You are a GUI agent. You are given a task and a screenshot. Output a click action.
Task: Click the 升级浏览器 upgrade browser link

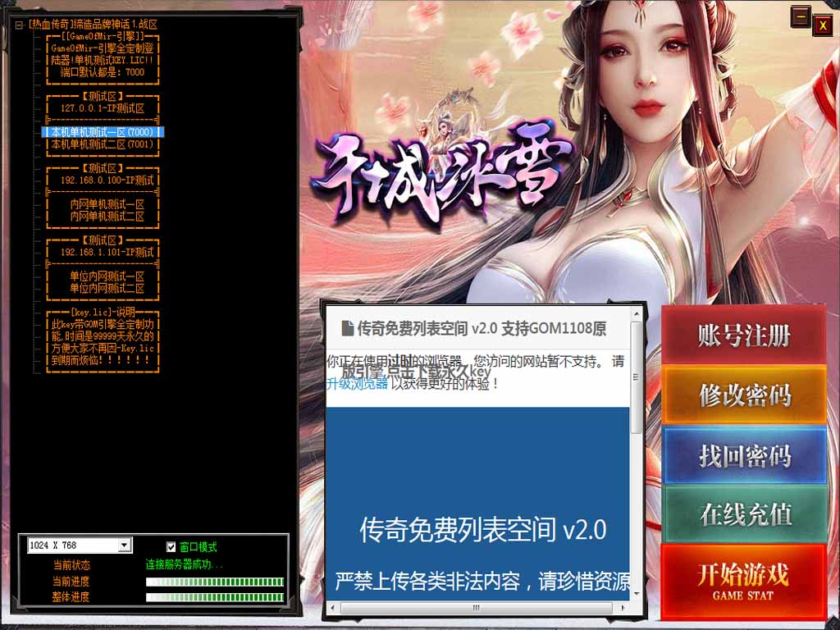pos(357,383)
